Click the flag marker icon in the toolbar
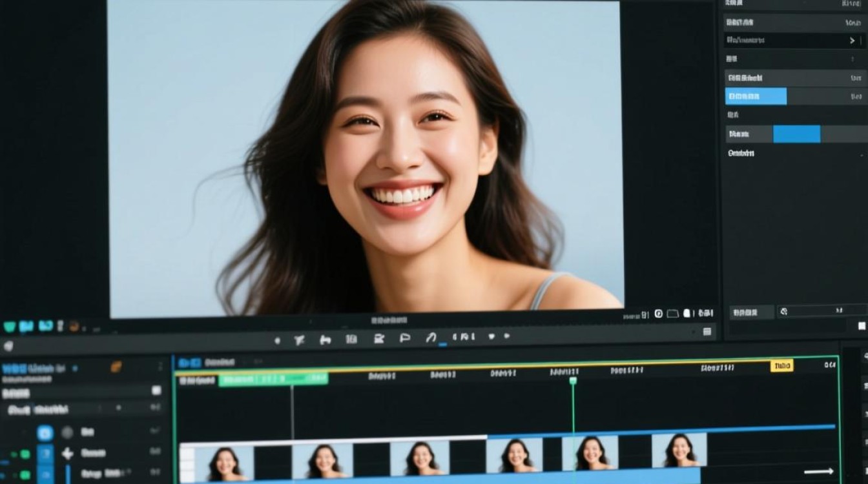 click(x=405, y=338)
